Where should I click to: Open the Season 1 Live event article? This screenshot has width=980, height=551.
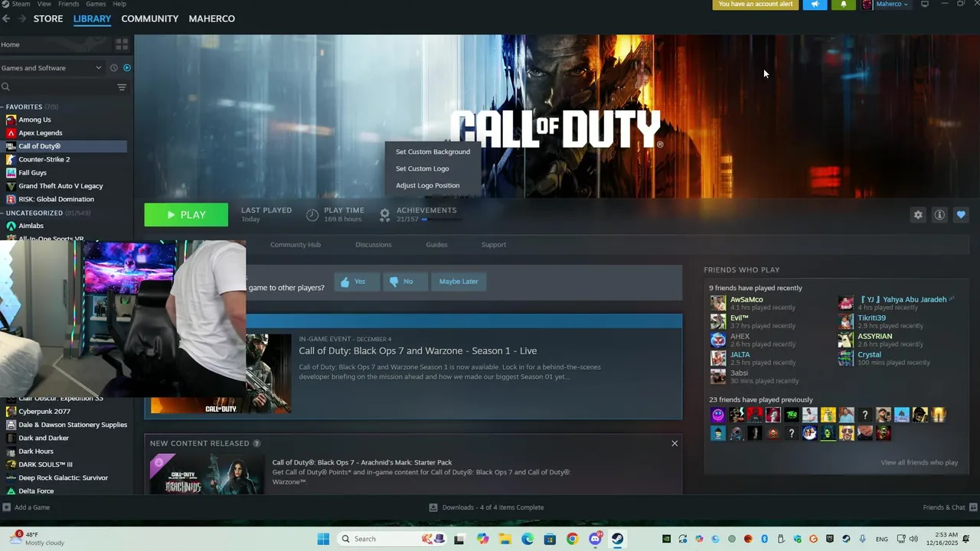418,350
